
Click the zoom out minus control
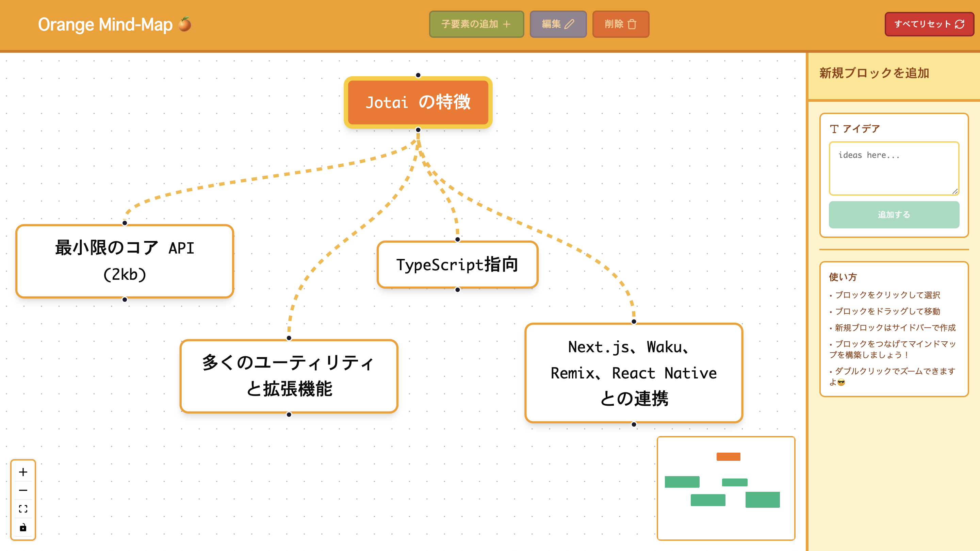click(x=23, y=490)
